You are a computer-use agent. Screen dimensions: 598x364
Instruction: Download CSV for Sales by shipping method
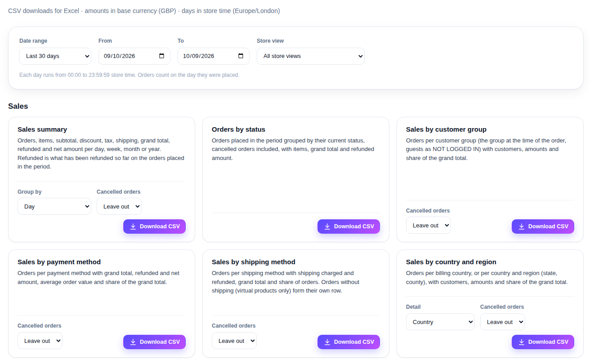click(349, 342)
